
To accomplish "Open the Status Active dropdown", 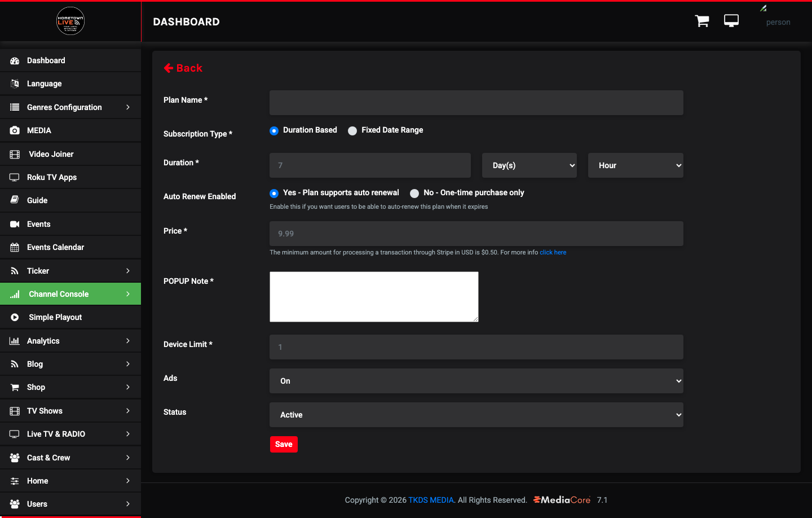I will (476, 415).
